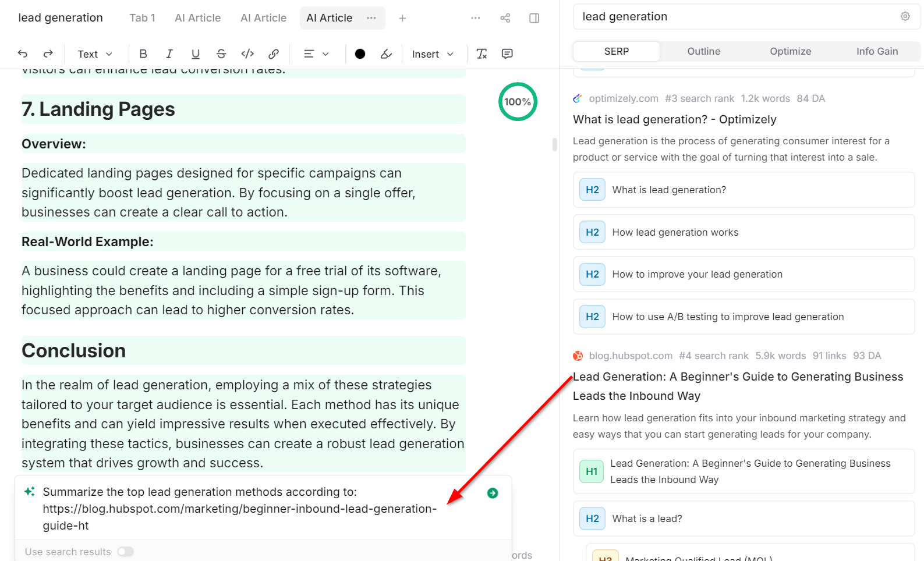924x561 pixels.
Task: Click the '7. Landing Pages' heading
Action: click(x=98, y=109)
